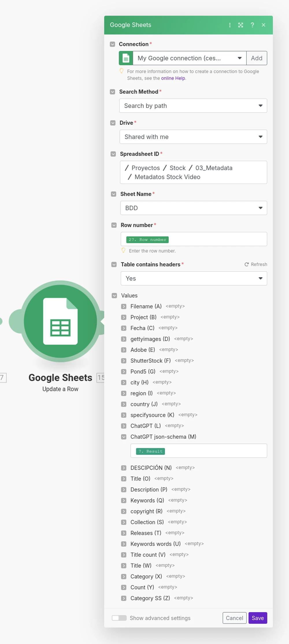Collapse the Spreadsheet ID field arrow
Image resolution: width=289 pixels, height=644 pixels.
[x=113, y=154]
